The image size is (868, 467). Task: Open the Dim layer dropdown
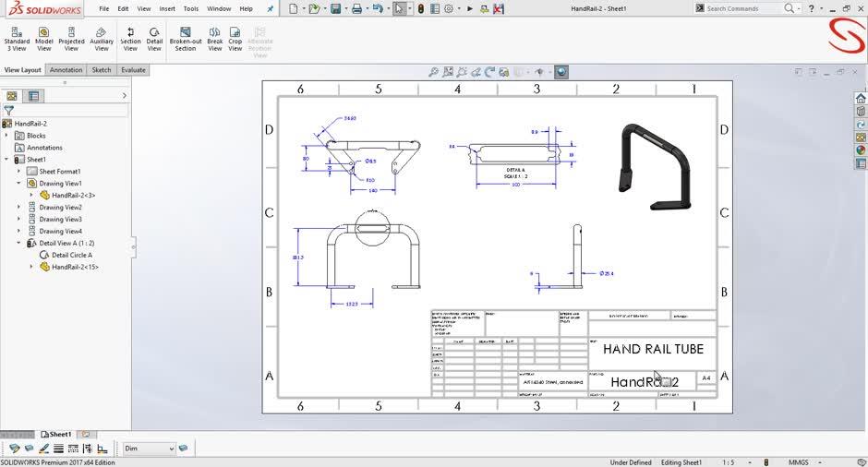point(171,449)
